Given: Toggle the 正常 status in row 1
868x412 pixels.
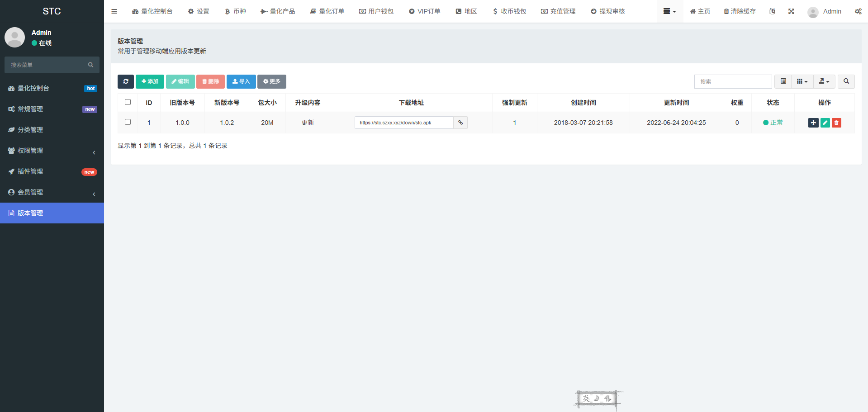Looking at the screenshot, I should tap(773, 123).
